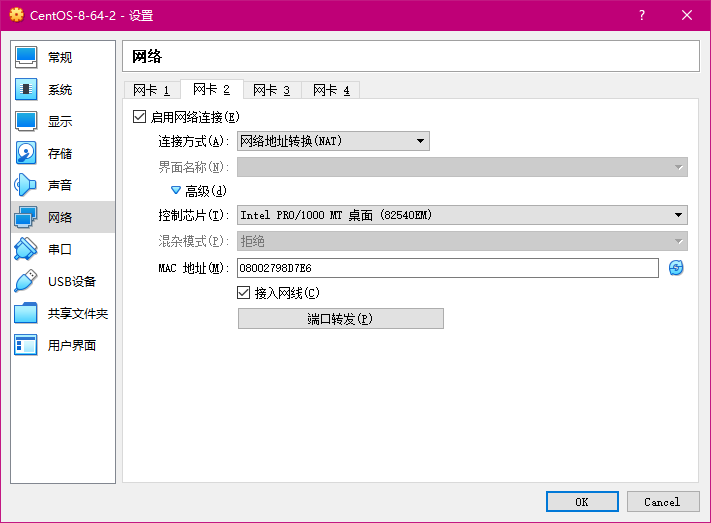This screenshot has height=523, width=711.
Task: Open the 声音 (Audio) speaker icon
Action: tap(26, 185)
